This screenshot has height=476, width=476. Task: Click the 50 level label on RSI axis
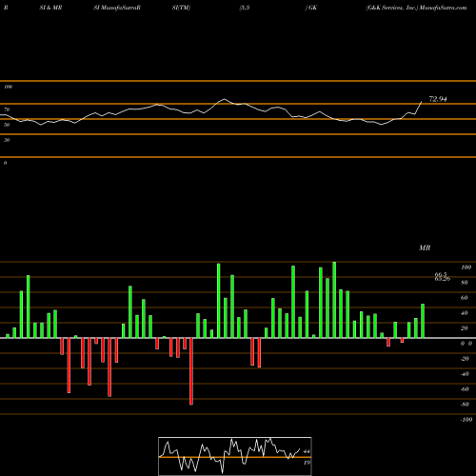(x=7, y=125)
